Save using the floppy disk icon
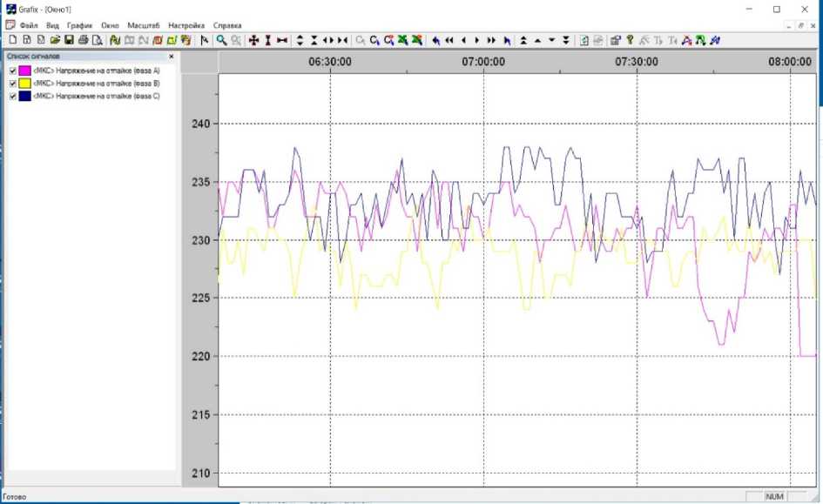This screenshot has height=504, width=823. [x=69, y=40]
